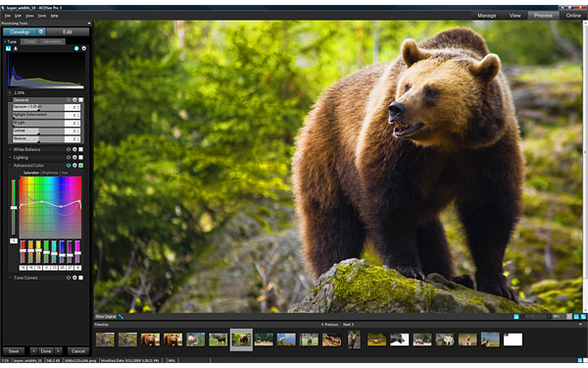
Task: Switch to the Manage mode tab
Action: pos(486,16)
